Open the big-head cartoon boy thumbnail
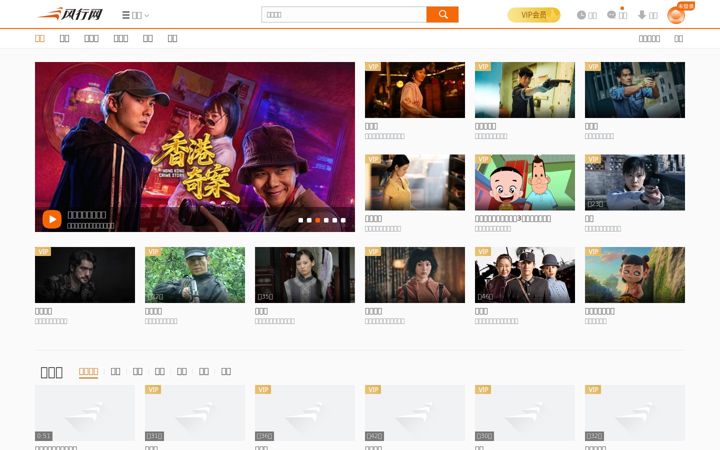 (525, 182)
